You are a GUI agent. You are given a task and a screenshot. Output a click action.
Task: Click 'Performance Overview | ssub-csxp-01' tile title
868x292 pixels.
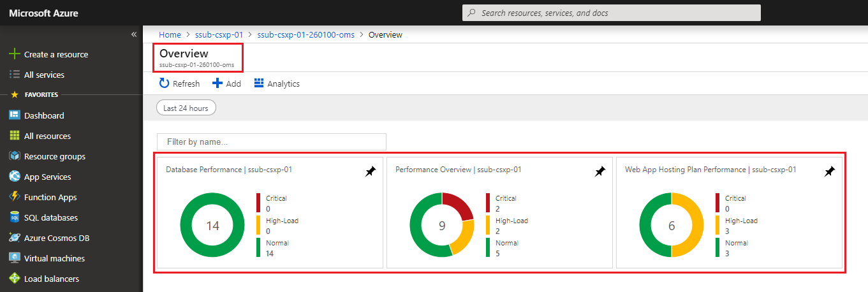(459, 170)
